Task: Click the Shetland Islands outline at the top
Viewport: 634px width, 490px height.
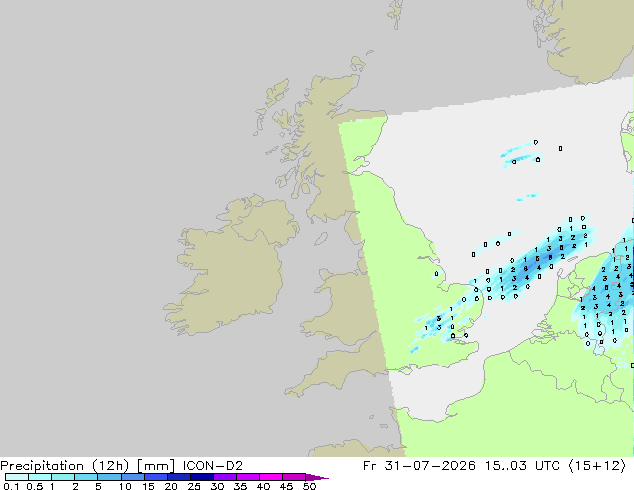Action: tap(396, 13)
